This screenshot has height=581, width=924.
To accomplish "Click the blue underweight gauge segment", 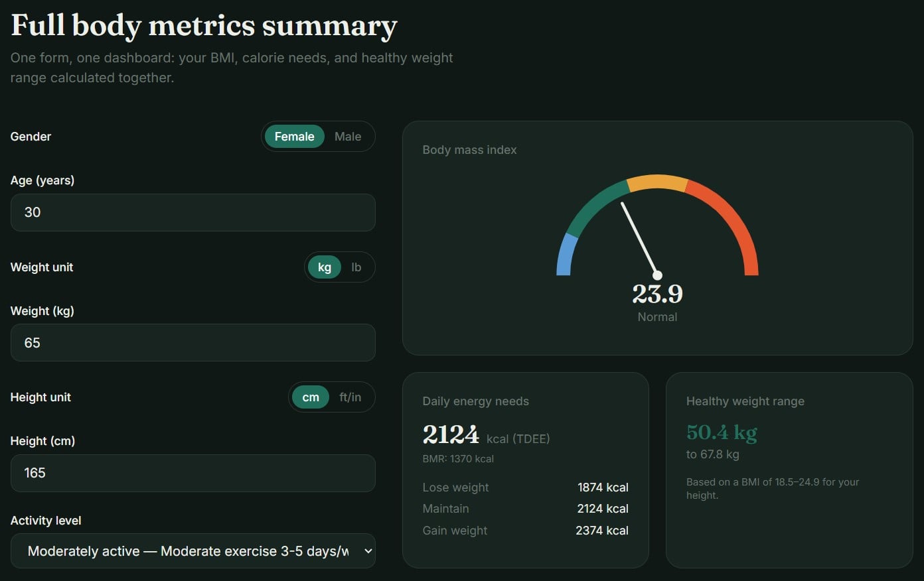I will point(566,255).
